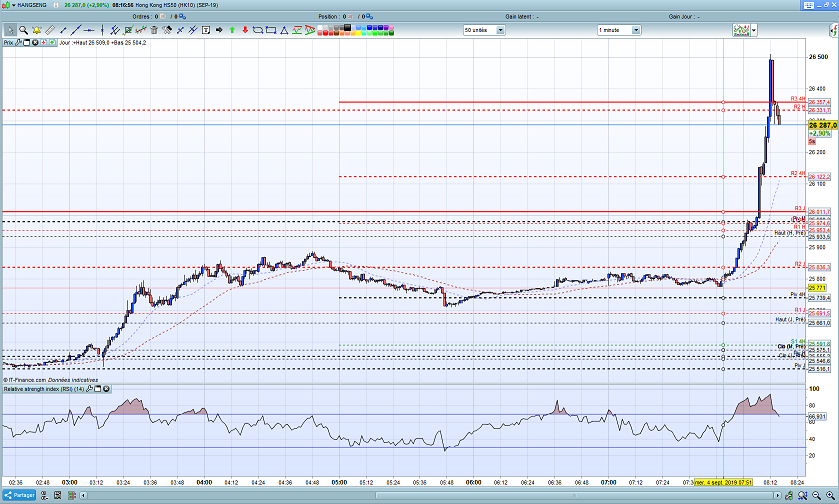This screenshot has width=839, height=504.
Task: Open Prix panel wrench settings
Action: coord(19,42)
